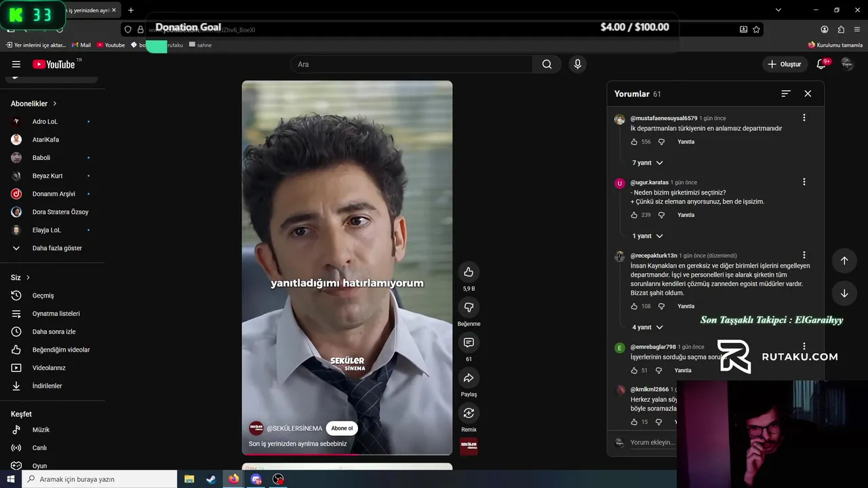
Task: Open Remix for this Short
Action: pyautogui.click(x=469, y=413)
